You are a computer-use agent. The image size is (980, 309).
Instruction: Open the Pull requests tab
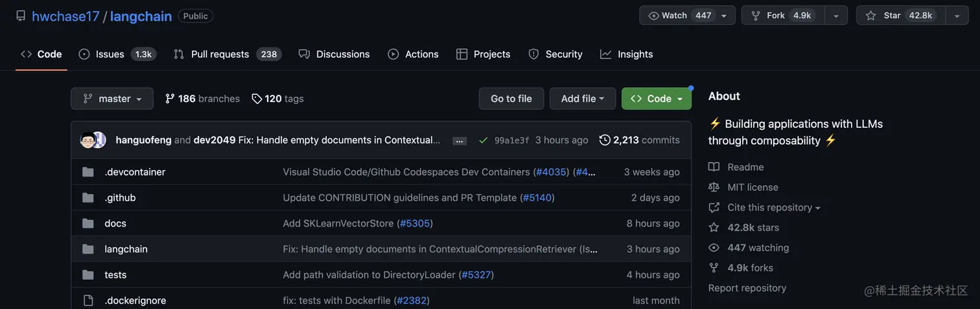[220, 54]
